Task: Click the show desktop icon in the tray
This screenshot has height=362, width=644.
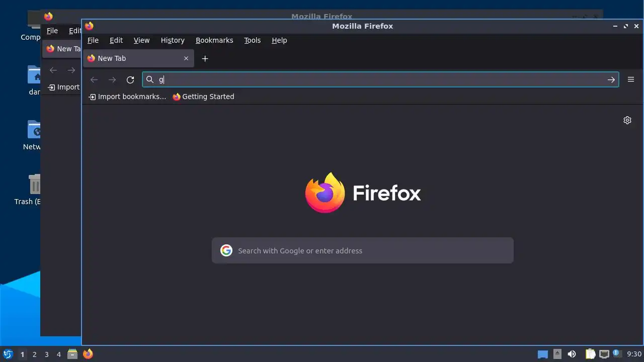Action: coord(542,354)
